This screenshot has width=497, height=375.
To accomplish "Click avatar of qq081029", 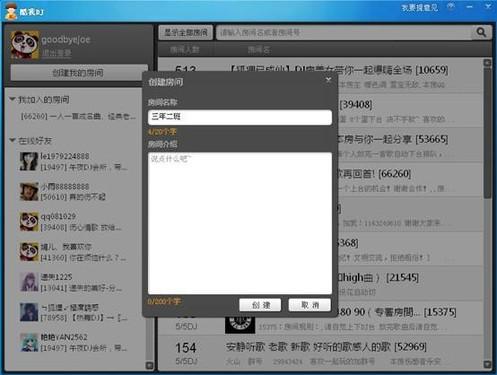I will point(29,222).
